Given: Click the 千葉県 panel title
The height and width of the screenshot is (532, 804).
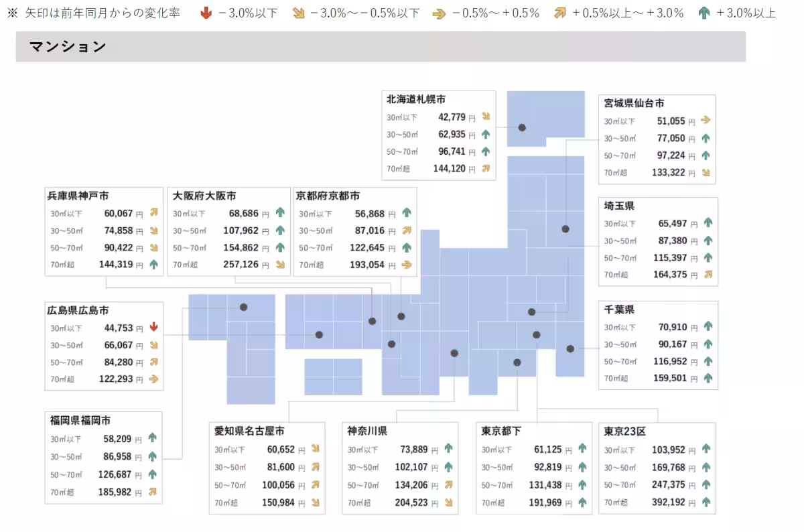Looking at the screenshot, I should [619, 310].
